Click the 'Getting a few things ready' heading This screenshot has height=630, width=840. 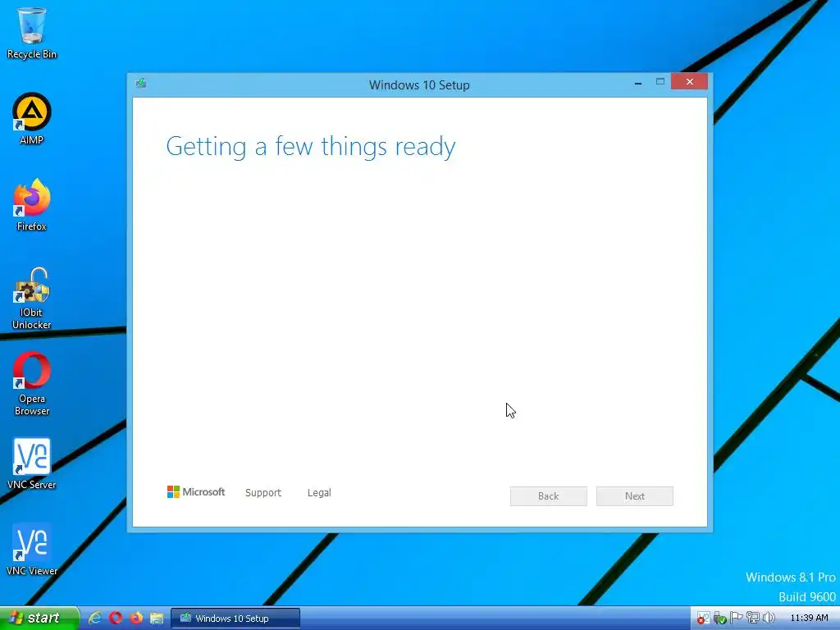coord(311,147)
